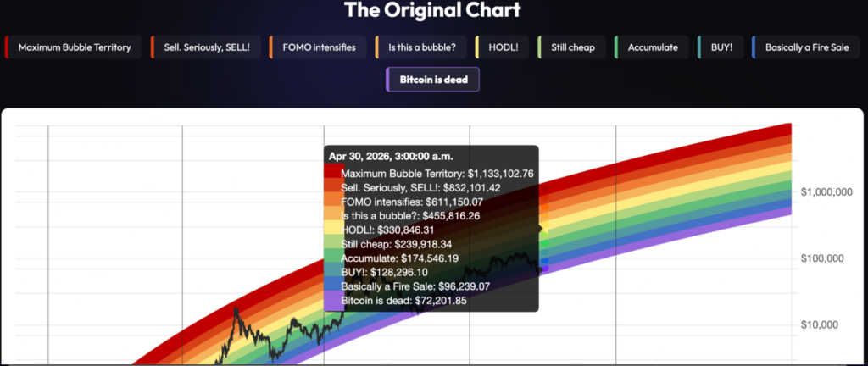The image size is (868, 366).
Task: Click the yellow swatch beside HODL!
Action: coord(478,47)
